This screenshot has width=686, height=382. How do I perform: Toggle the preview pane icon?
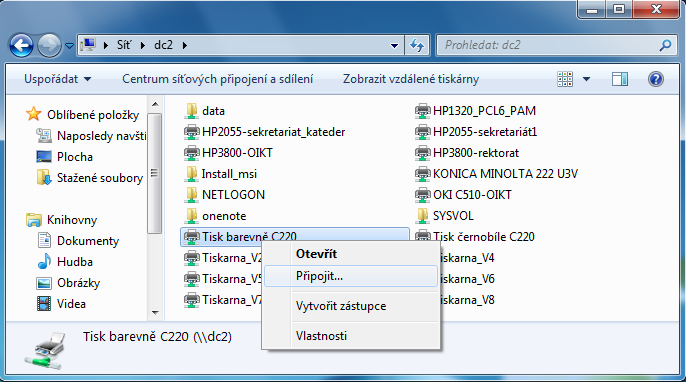[620, 79]
